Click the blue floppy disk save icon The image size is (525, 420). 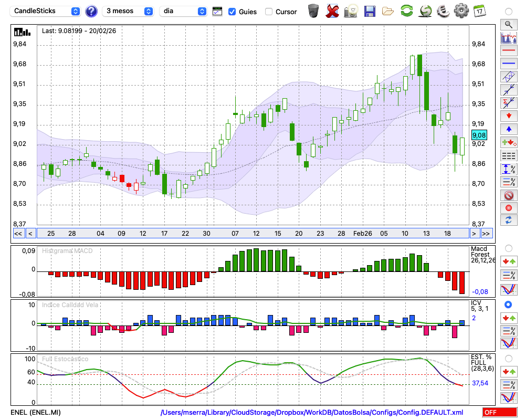(x=370, y=10)
